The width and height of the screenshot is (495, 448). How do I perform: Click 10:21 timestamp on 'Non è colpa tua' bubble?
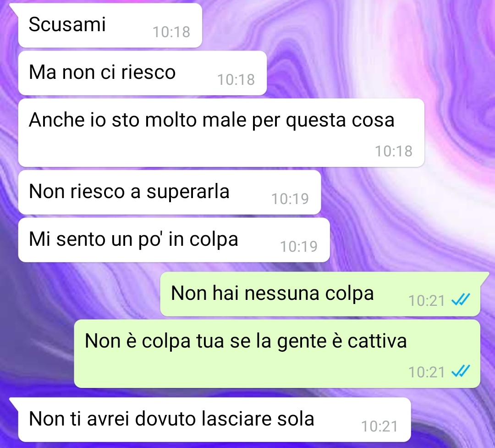427,372
